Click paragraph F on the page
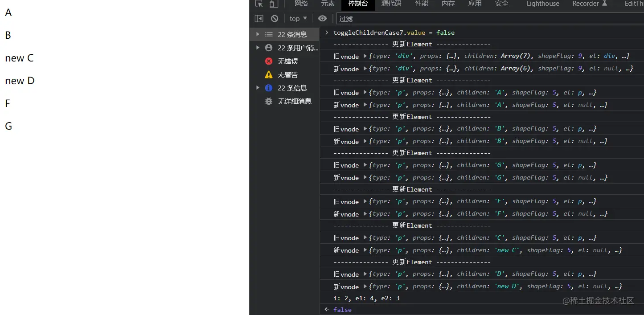 8,103
